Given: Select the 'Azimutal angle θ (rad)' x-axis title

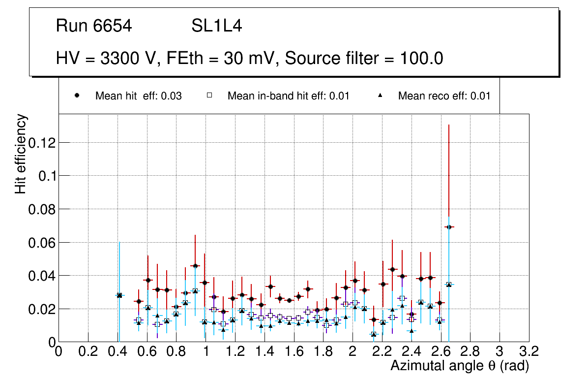Looking at the screenshot, I should pyautogui.click(x=459, y=366).
